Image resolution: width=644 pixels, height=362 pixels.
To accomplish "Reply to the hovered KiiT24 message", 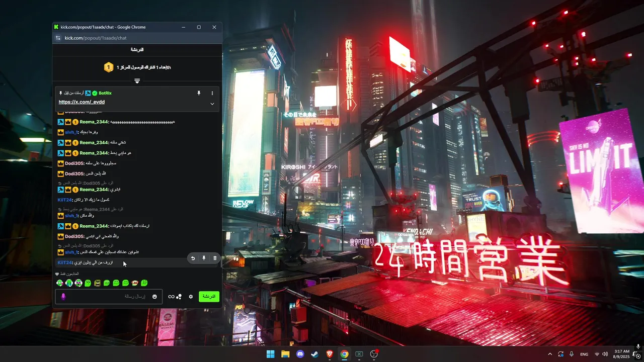I will [193, 258].
